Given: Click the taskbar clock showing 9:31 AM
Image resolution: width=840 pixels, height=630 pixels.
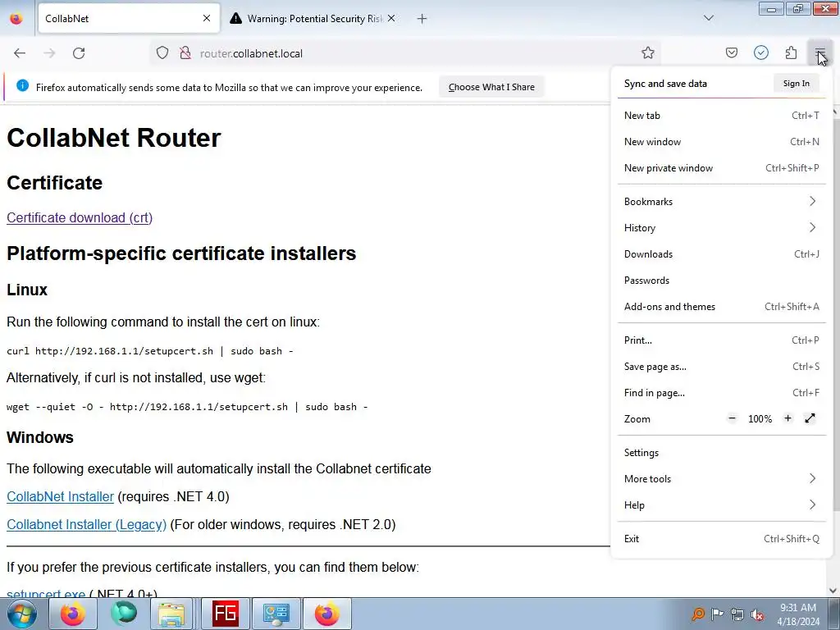Looking at the screenshot, I should coord(798,614).
